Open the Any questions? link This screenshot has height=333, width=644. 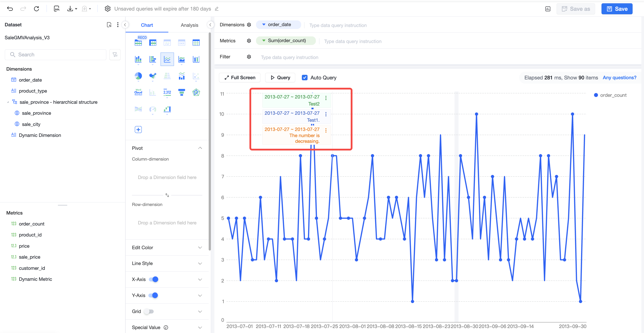pyautogui.click(x=619, y=78)
